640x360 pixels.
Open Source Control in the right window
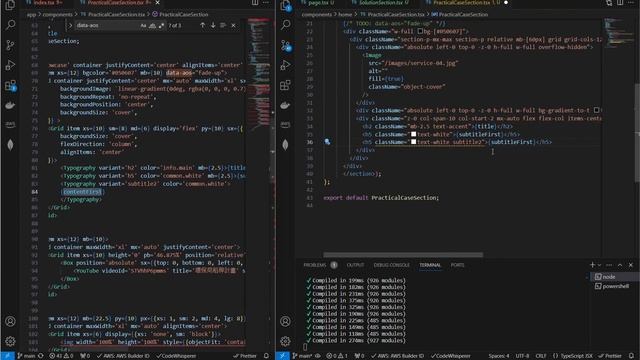pos(286,45)
